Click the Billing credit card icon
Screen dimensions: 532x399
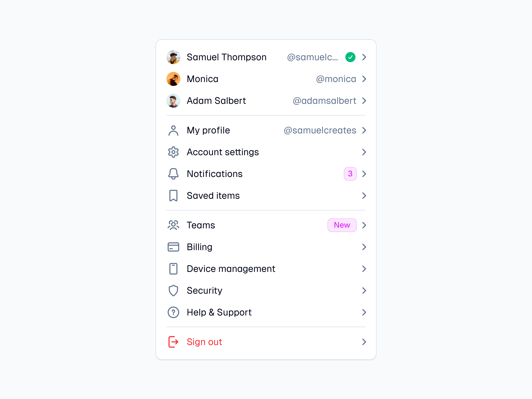(173, 247)
